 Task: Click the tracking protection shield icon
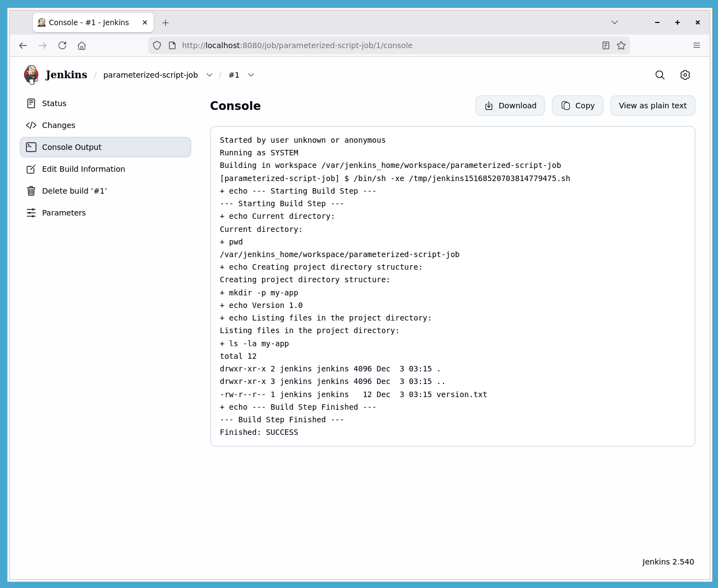(x=157, y=45)
